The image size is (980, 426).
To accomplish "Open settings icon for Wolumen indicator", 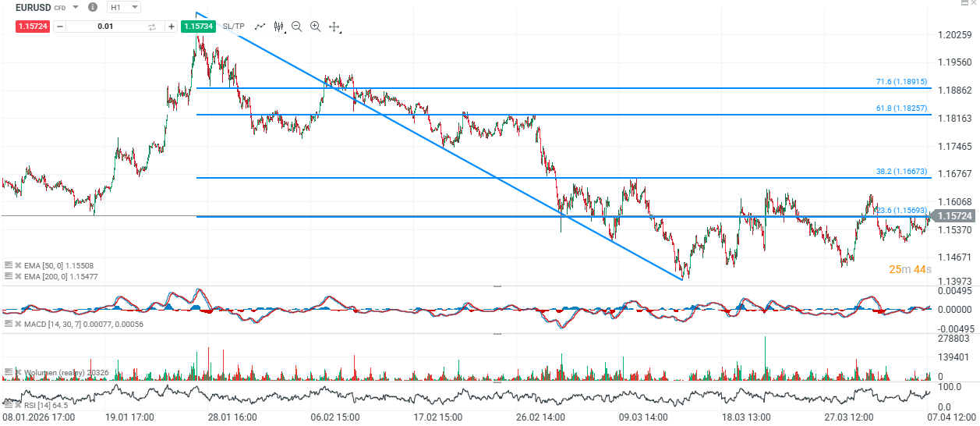I will point(9,372).
